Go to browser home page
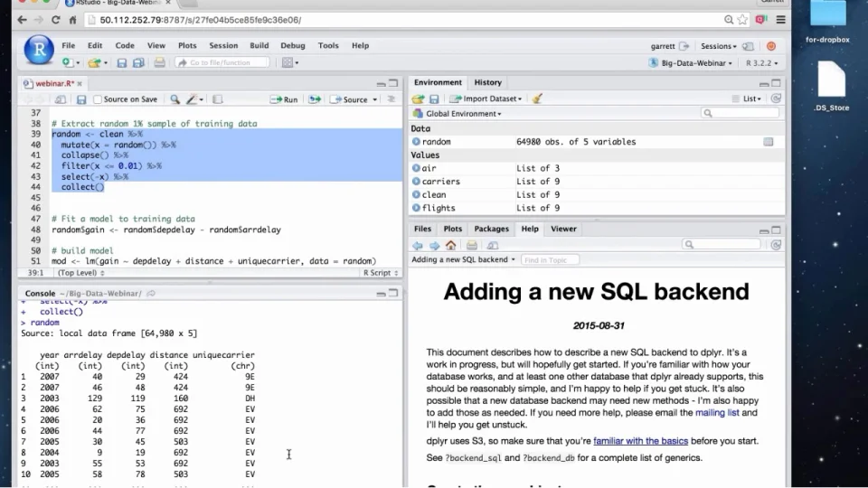Image resolution: width=868 pixels, height=488 pixels. pyautogui.click(x=72, y=20)
